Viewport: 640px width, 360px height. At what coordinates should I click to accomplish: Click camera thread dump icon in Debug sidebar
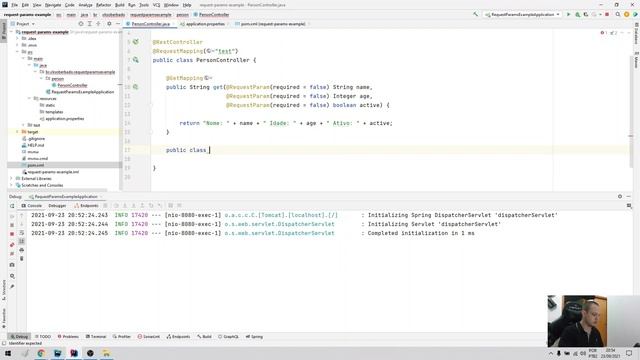[12, 265]
